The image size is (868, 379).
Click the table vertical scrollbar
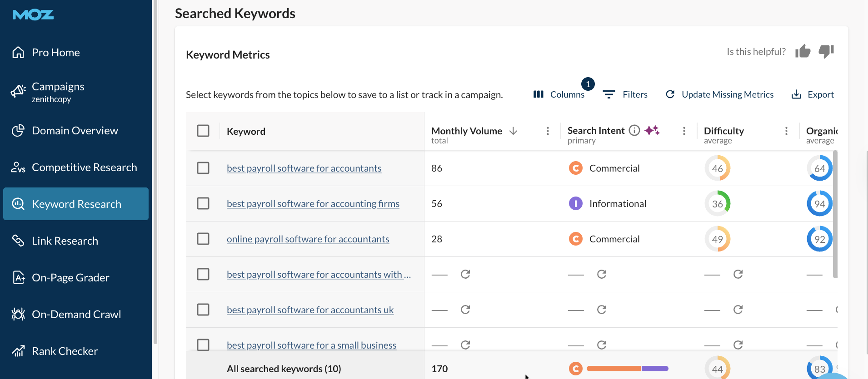pyautogui.click(x=835, y=214)
